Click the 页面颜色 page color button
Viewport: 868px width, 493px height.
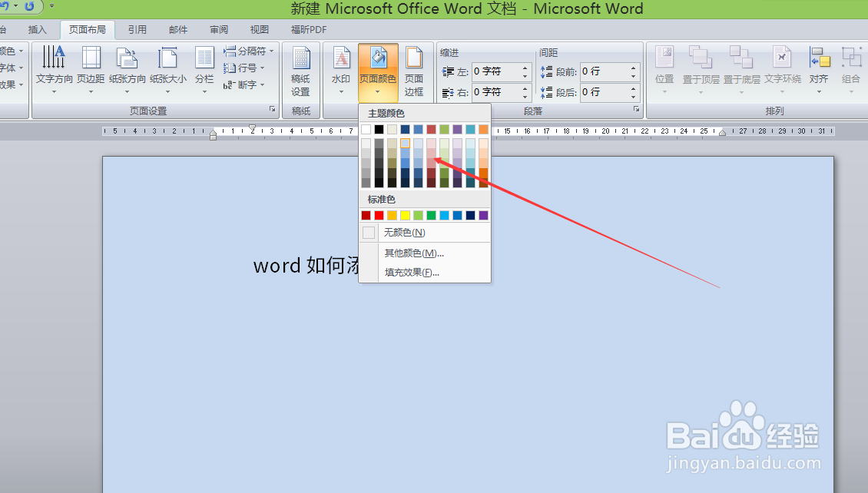(x=378, y=71)
